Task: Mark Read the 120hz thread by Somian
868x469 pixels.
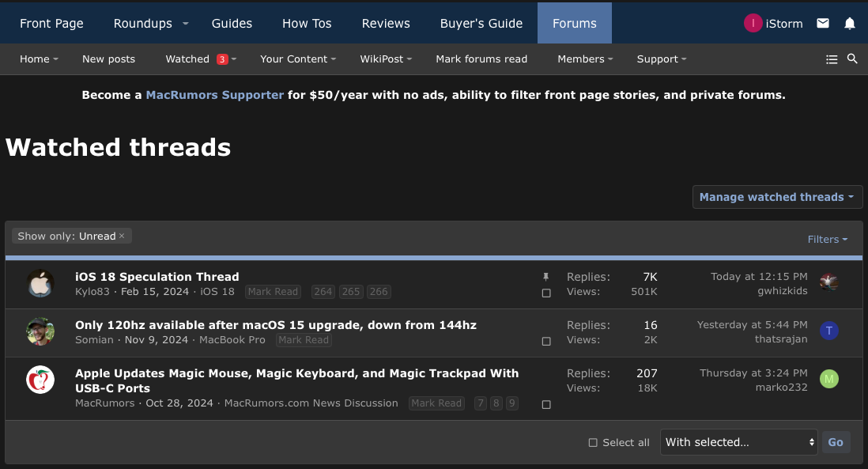Action: [304, 340]
